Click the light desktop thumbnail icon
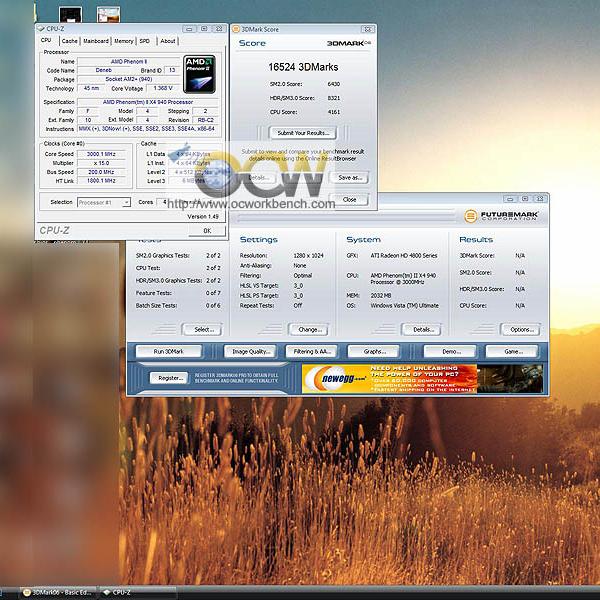The image size is (600, 600). 108,15
